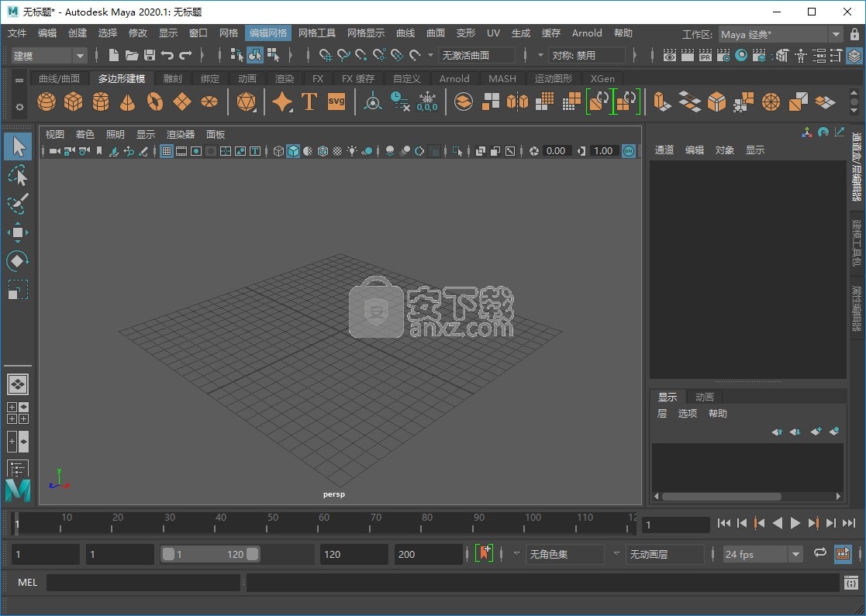866x616 pixels.
Task: Click frame 50 on the time slider
Action: coord(267,523)
